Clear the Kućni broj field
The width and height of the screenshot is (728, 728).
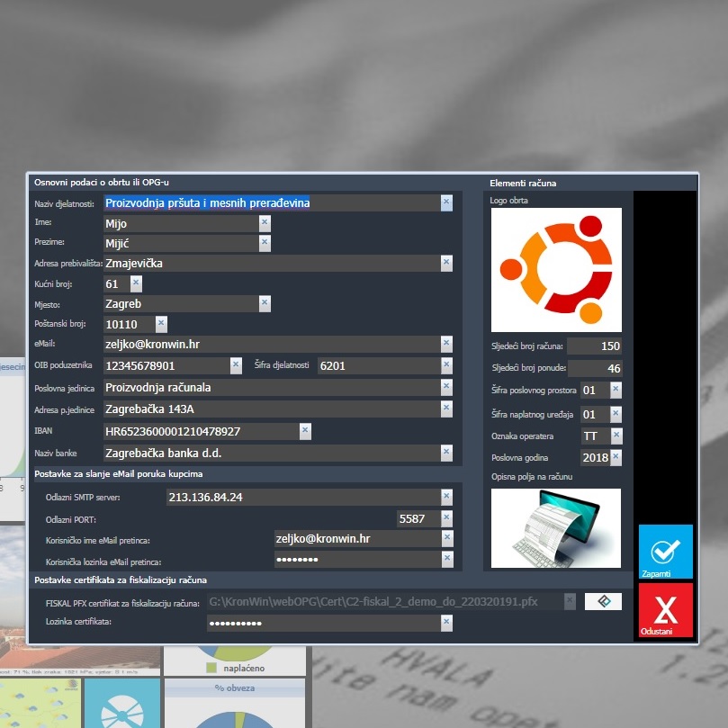136,283
